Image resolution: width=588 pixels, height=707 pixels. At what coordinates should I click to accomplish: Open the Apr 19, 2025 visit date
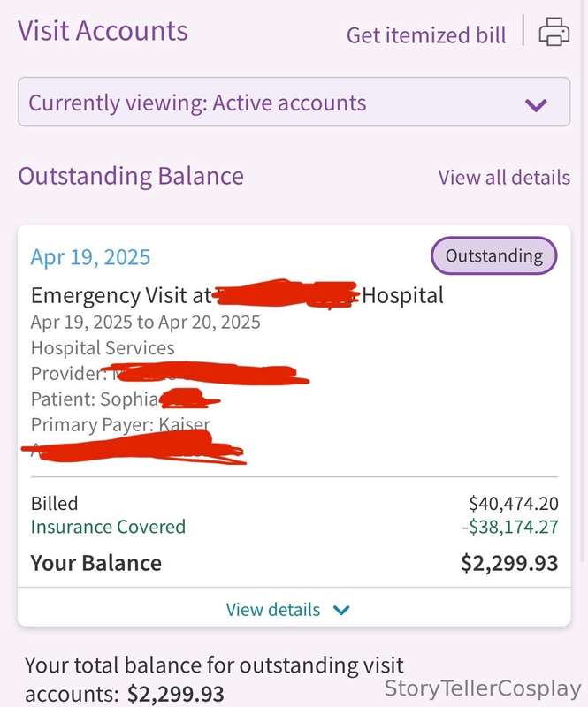(x=90, y=257)
